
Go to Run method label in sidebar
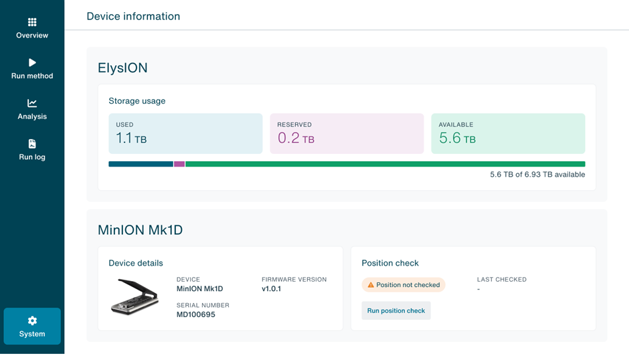coord(32,76)
